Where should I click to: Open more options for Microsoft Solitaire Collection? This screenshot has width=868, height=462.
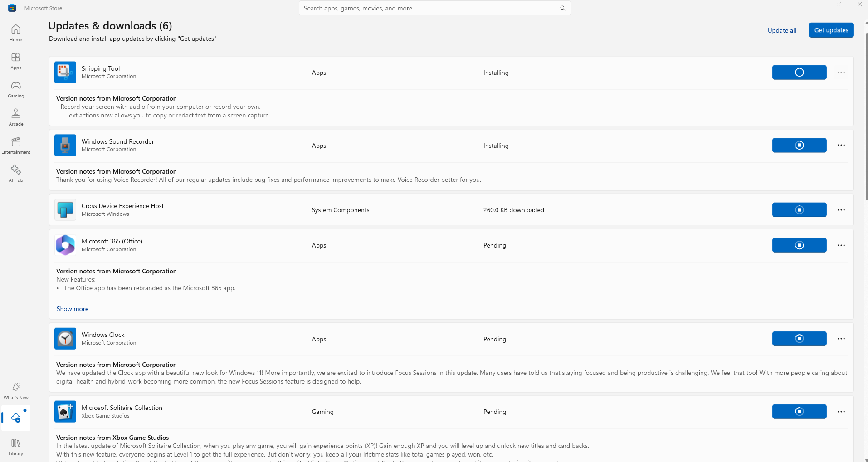(x=841, y=412)
